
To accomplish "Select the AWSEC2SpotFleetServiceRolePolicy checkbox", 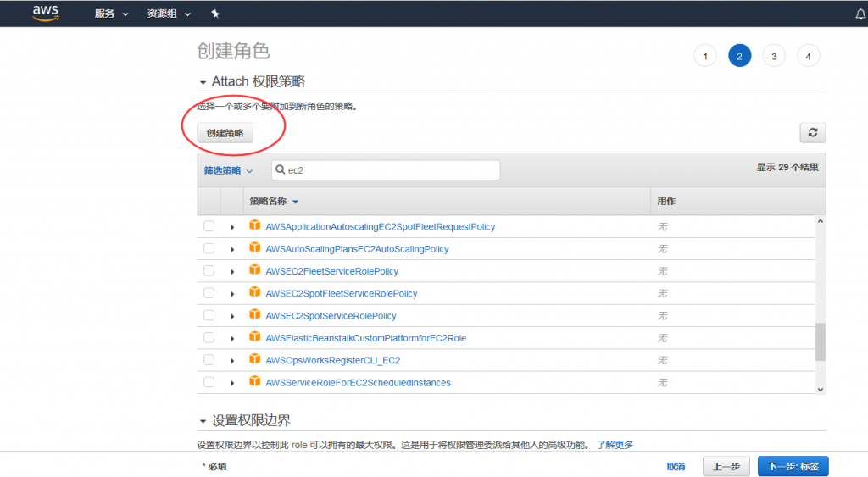I will click(x=209, y=293).
